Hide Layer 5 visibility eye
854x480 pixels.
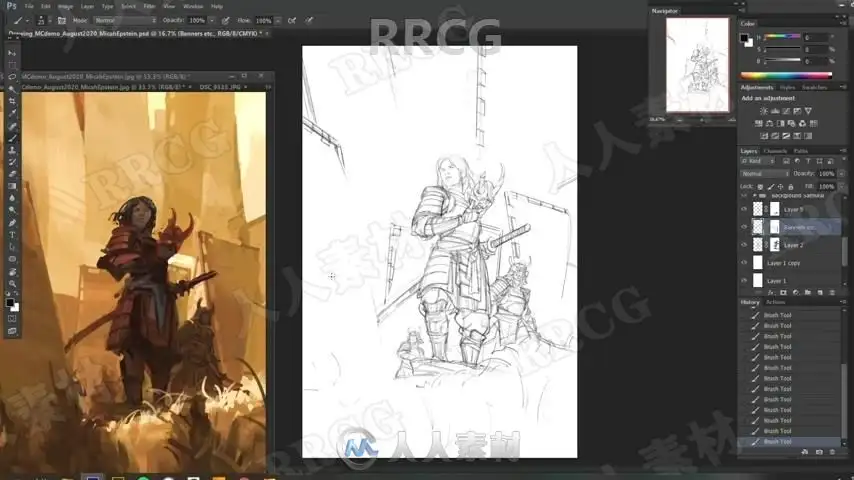744,209
